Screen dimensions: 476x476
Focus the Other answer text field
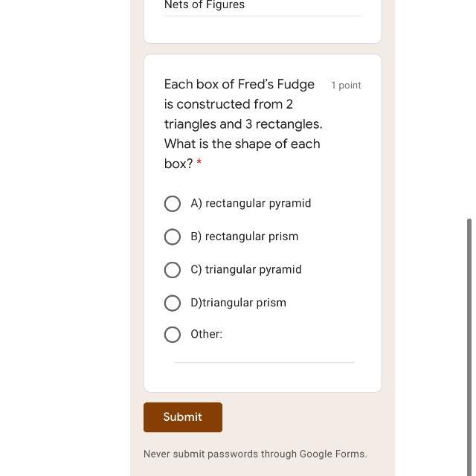pyautogui.click(x=264, y=353)
